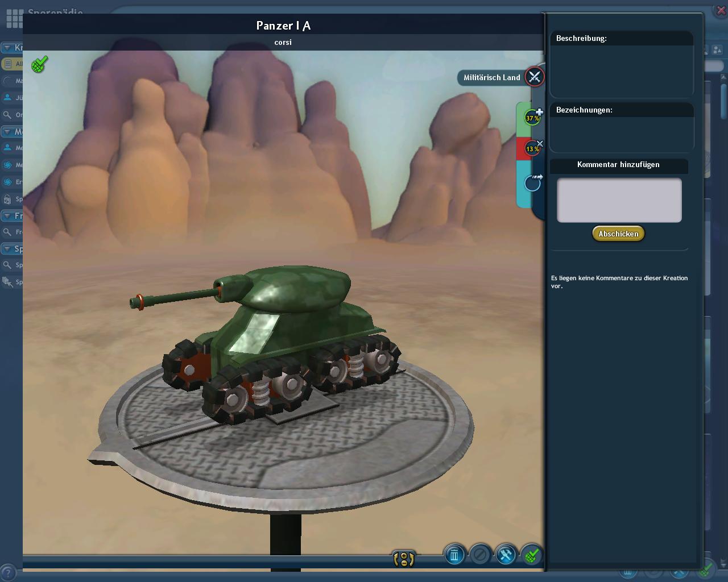Image resolution: width=728 pixels, height=582 pixels.
Task: Delete the creation with the trash icon
Action: coord(454,555)
